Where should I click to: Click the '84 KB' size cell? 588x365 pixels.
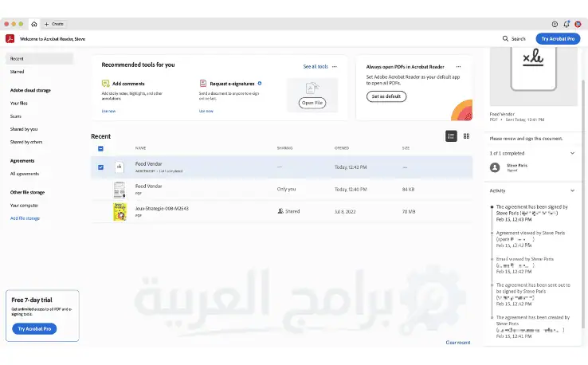pos(408,190)
